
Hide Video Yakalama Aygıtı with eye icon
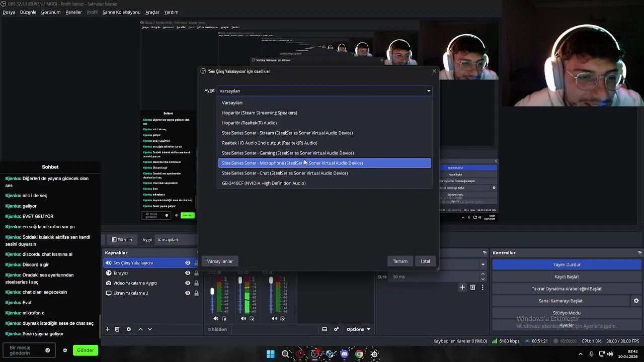tap(188, 283)
